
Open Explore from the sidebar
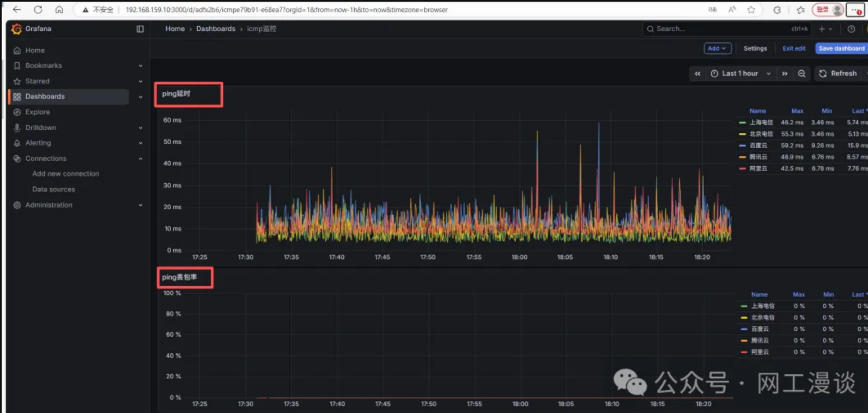tap(38, 112)
